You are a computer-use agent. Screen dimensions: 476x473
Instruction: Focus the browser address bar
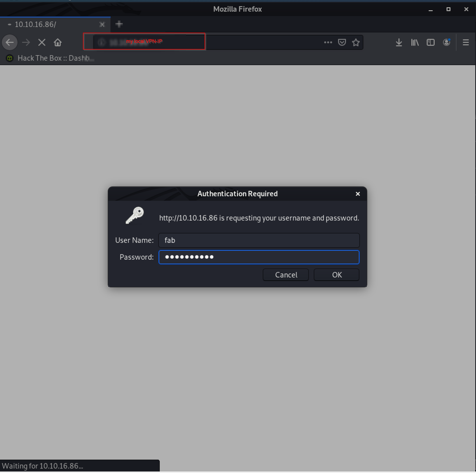228,43
